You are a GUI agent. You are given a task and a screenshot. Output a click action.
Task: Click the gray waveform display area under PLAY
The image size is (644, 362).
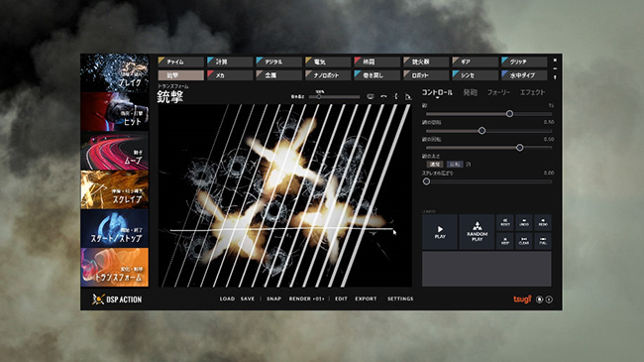pyautogui.click(x=486, y=269)
